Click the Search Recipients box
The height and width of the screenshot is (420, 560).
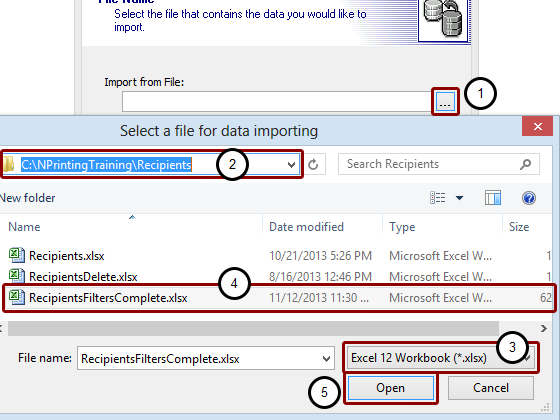point(439,164)
